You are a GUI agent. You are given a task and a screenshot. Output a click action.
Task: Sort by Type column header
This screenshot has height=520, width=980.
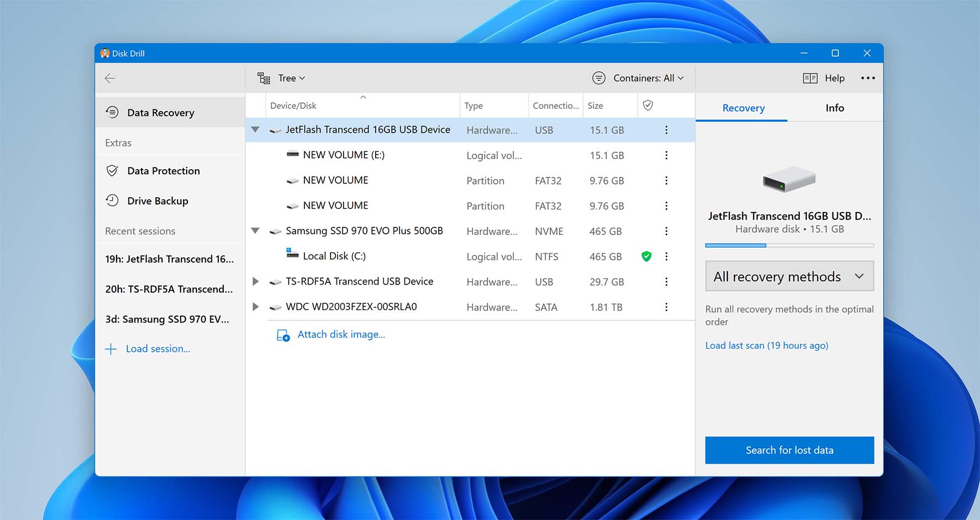tap(494, 106)
